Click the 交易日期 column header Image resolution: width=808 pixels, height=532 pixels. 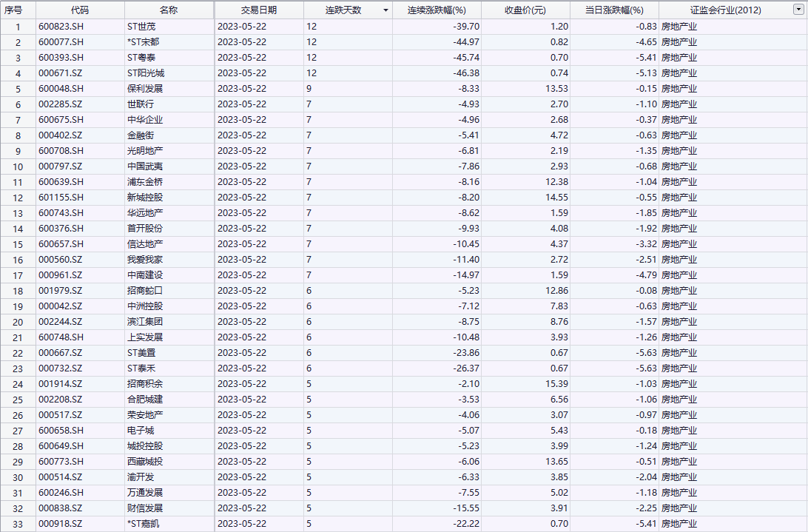tap(259, 10)
